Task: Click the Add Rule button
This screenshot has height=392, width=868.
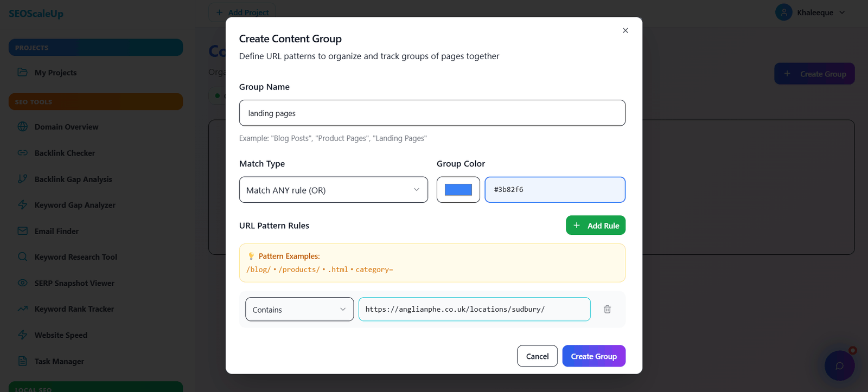Action: point(595,226)
